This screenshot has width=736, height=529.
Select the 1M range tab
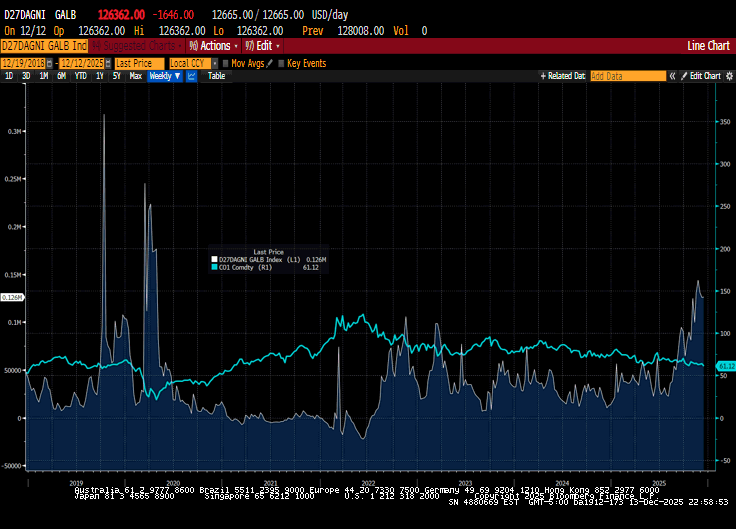coord(44,76)
